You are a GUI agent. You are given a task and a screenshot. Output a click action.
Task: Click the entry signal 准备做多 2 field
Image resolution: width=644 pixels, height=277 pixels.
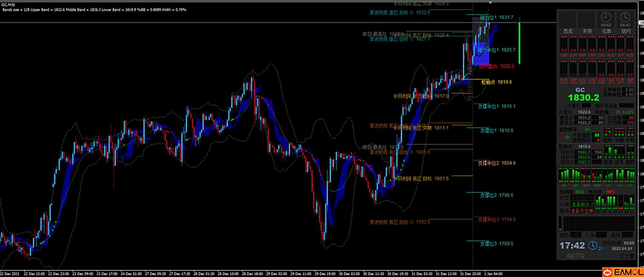tap(582, 204)
